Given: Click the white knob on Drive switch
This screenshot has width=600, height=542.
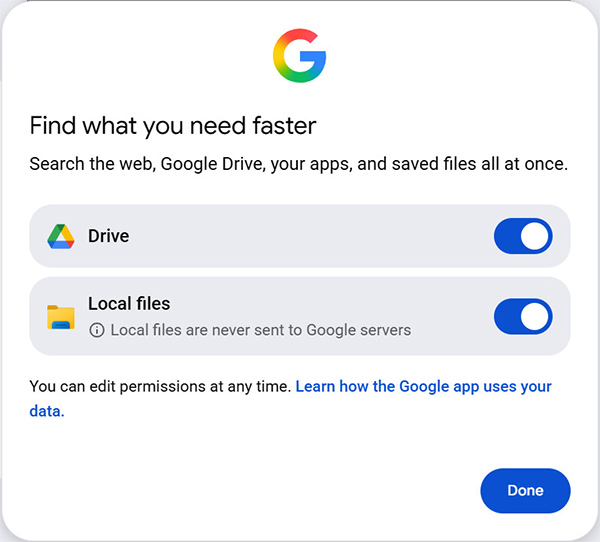Looking at the screenshot, I should coord(535,237).
